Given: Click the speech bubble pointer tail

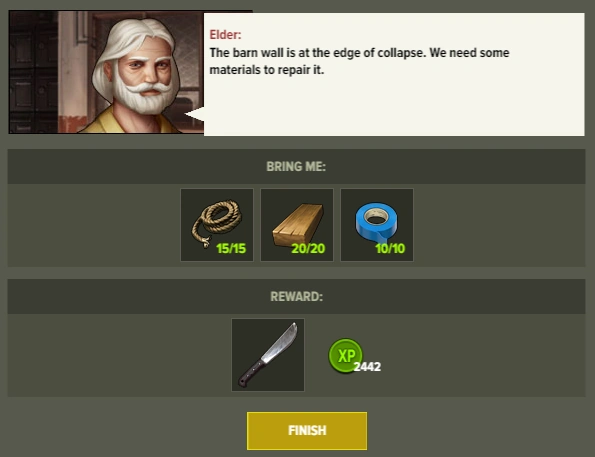Looking at the screenshot, I should pos(195,114).
